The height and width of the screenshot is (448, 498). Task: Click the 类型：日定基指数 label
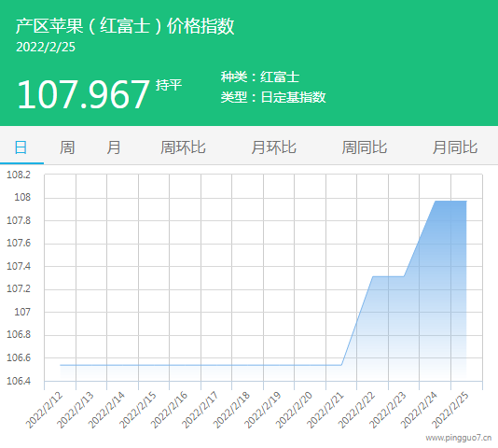point(273,97)
